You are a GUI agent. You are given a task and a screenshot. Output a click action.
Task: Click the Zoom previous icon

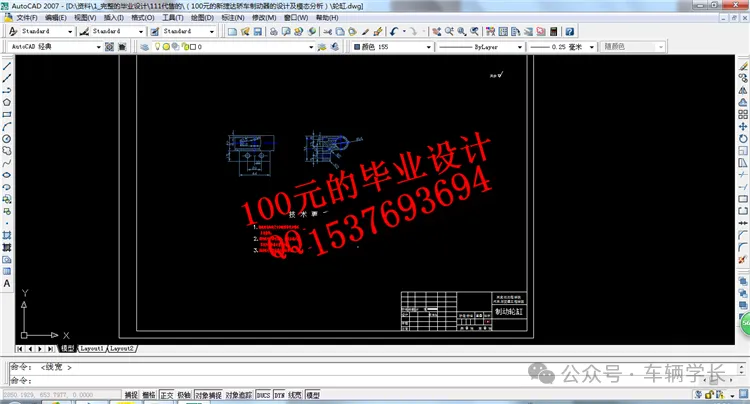[474, 32]
